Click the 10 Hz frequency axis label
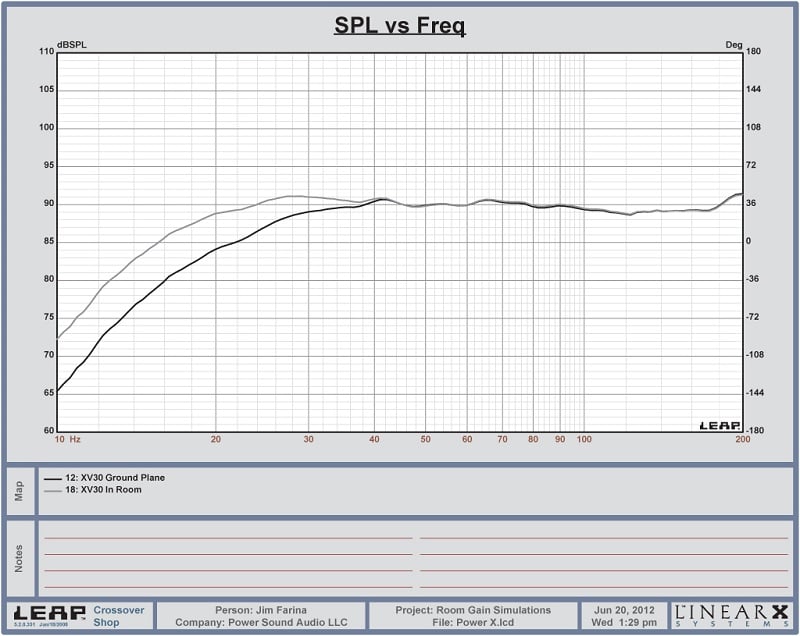This screenshot has height=636, width=800. [67, 439]
